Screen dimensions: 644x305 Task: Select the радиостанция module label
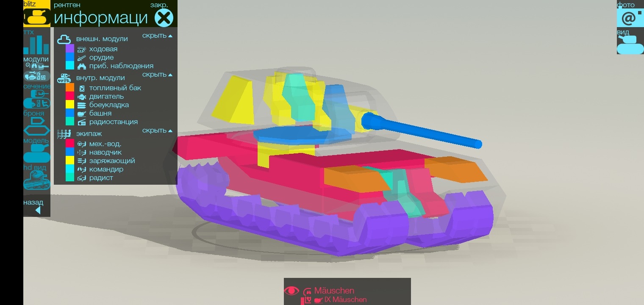click(x=114, y=122)
